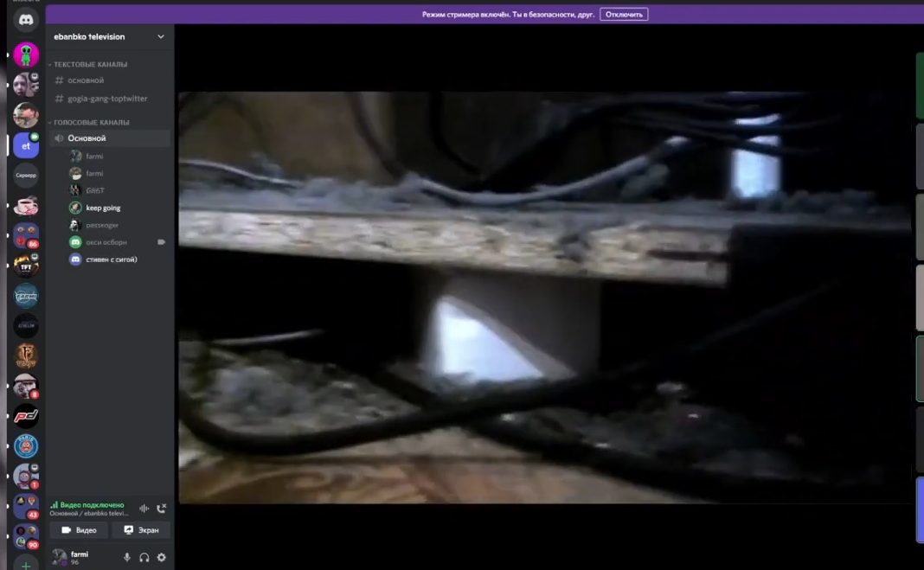Share your screen with Экран button
Viewport: 924px width, 570px height.
pos(141,530)
